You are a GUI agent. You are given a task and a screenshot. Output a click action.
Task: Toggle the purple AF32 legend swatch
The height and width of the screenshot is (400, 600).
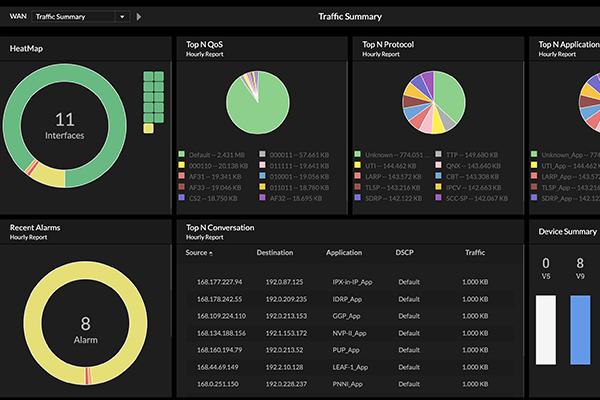pos(262,198)
